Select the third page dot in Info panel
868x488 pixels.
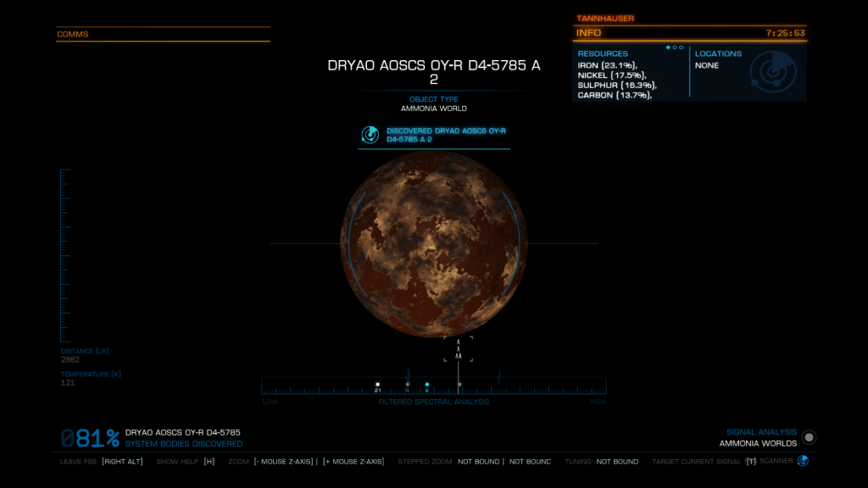pyautogui.click(x=682, y=47)
